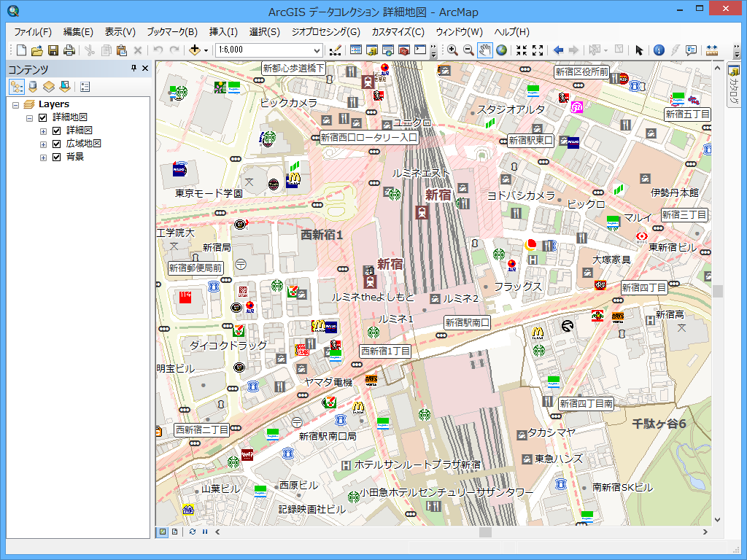
Task: Switch to Layout View
Action: (175, 532)
